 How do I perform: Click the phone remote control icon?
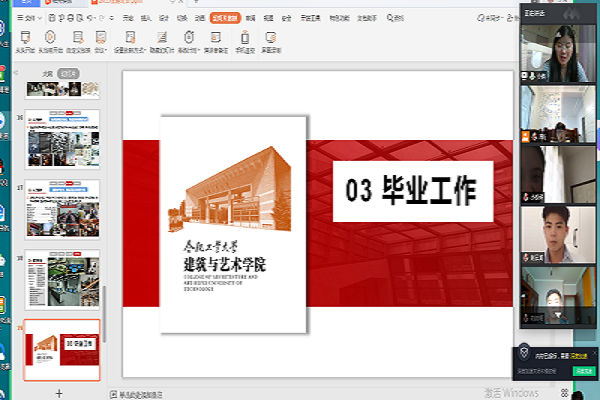pyautogui.click(x=243, y=38)
